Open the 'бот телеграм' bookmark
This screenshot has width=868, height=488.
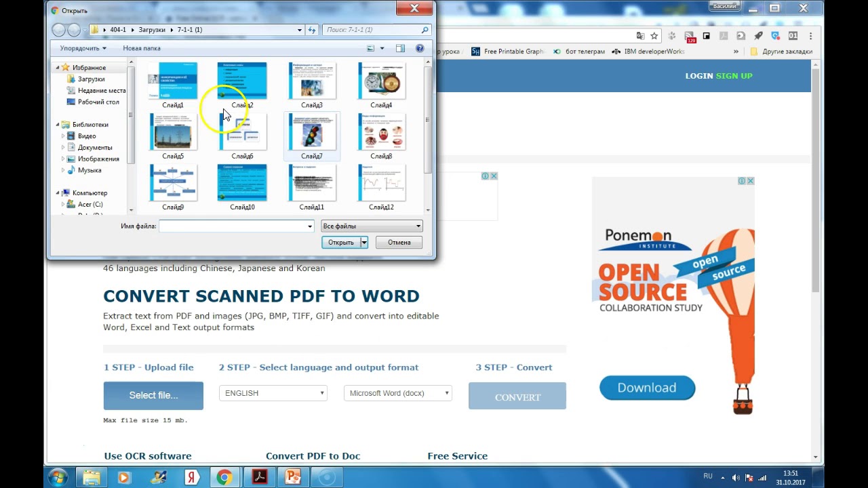pos(578,52)
